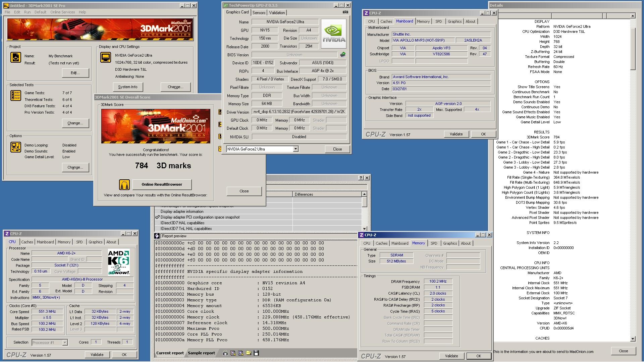Open the Processor #1 selection dropdown
This screenshot has height=362, width=644.
[x=65, y=343]
